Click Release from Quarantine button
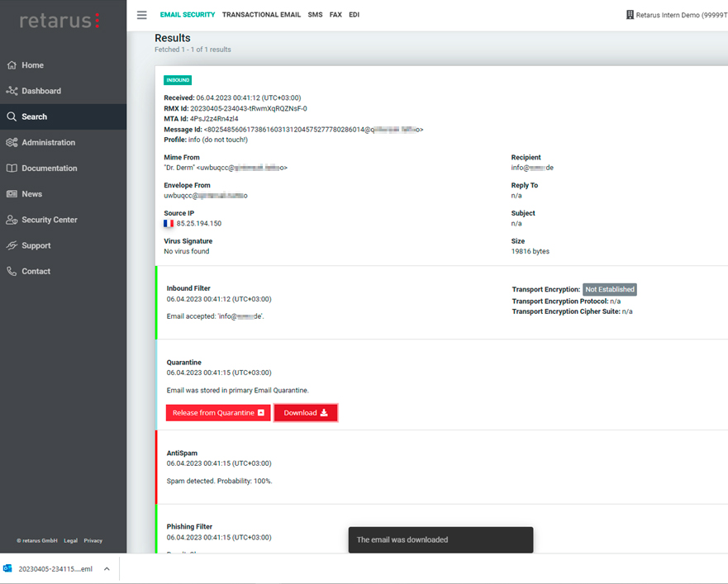Viewport: 728px width, 584px height. (218, 413)
